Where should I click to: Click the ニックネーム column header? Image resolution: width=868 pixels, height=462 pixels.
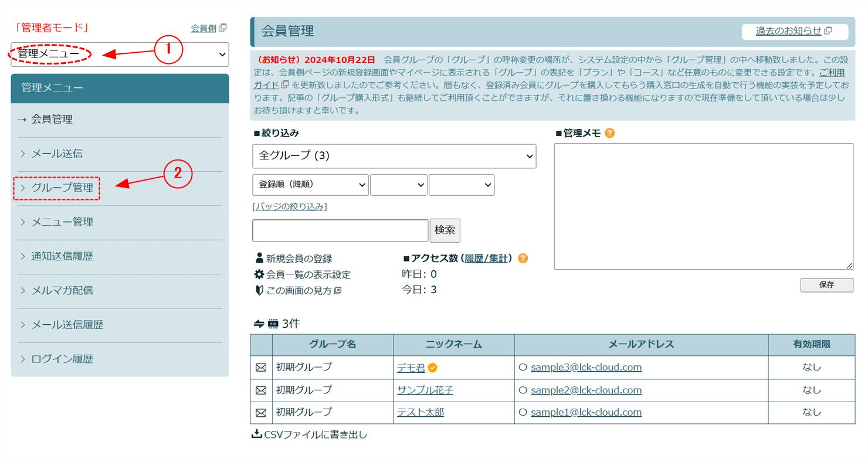[x=454, y=345]
